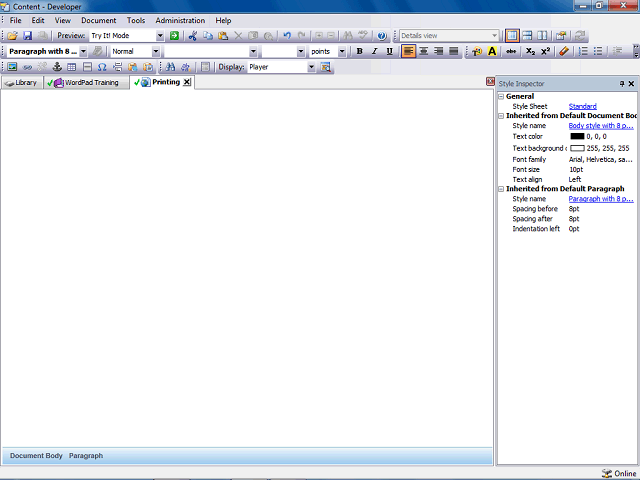Open the points unit dropdown
This screenshot has height=480, width=640.
pyautogui.click(x=342, y=51)
